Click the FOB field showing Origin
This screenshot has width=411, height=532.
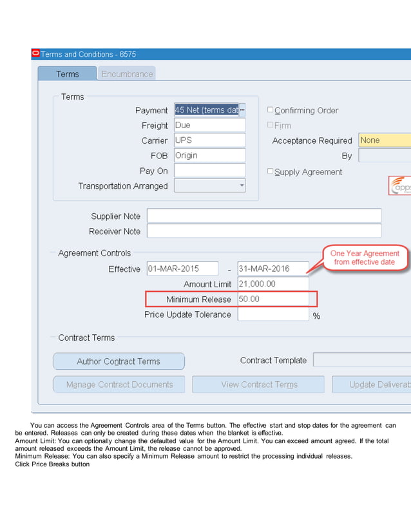[x=210, y=155]
